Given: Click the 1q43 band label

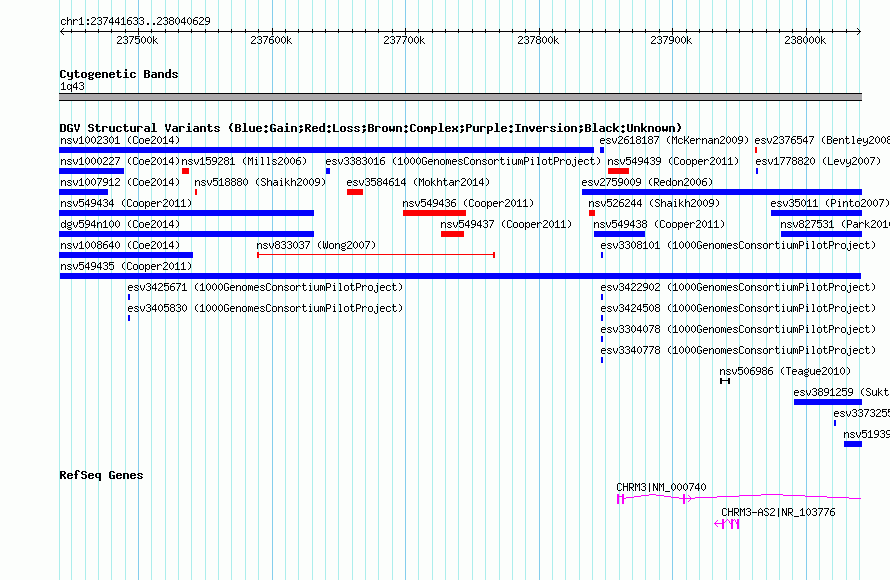Looking at the screenshot, I should coord(72,86).
